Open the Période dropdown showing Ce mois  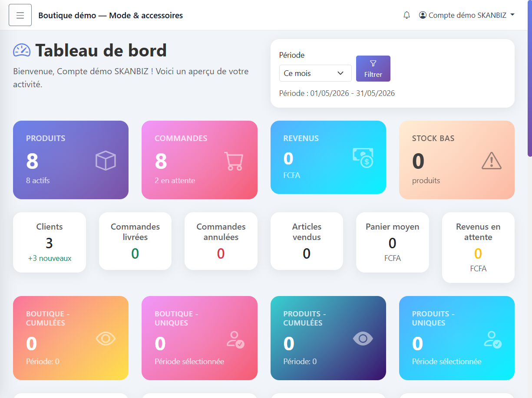coord(315,73)
